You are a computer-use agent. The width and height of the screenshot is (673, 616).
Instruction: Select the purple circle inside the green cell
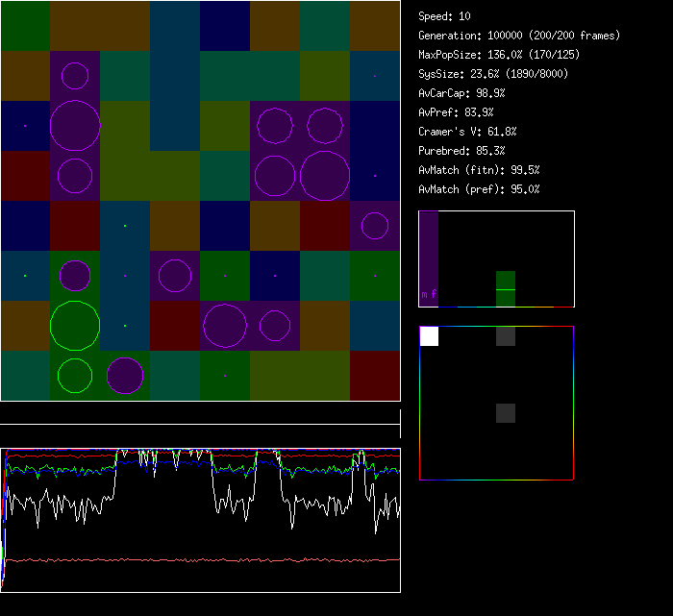75,276
